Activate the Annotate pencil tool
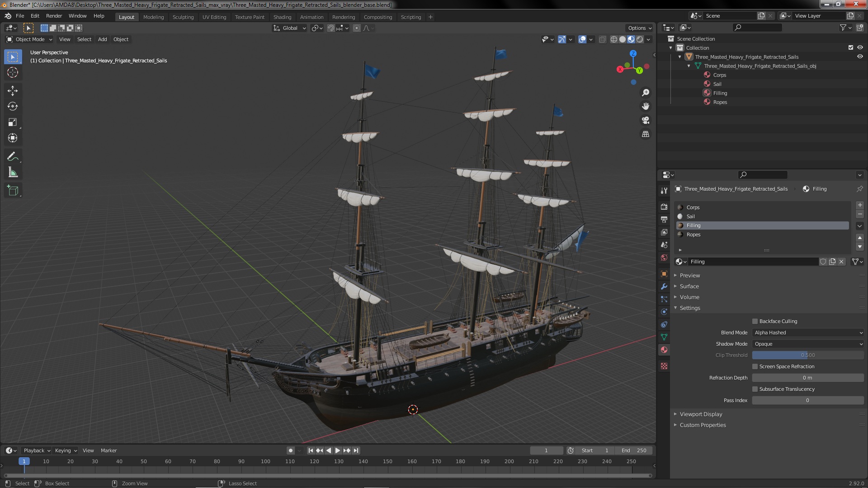The width and height of the screenshot is (868, 488). tap(13, 157)
